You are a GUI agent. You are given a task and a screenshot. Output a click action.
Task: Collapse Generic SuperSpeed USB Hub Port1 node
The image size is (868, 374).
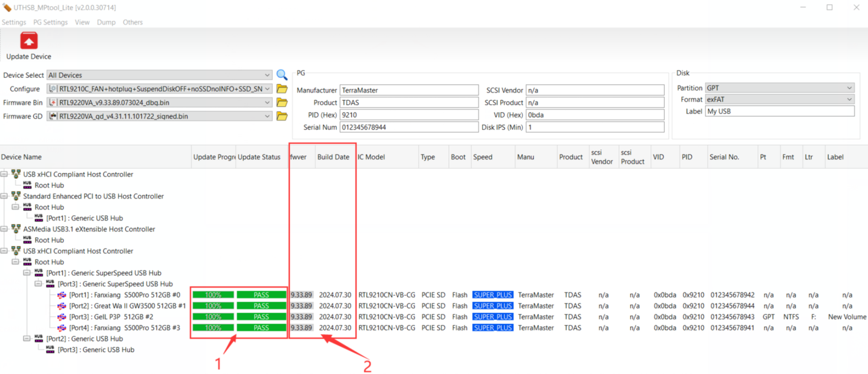pyautogui.click(x=27, y=273)
